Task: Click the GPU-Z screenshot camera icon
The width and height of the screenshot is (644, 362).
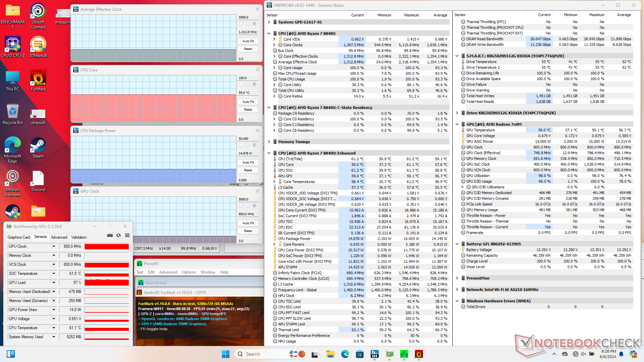Action: tap(110, 235)
